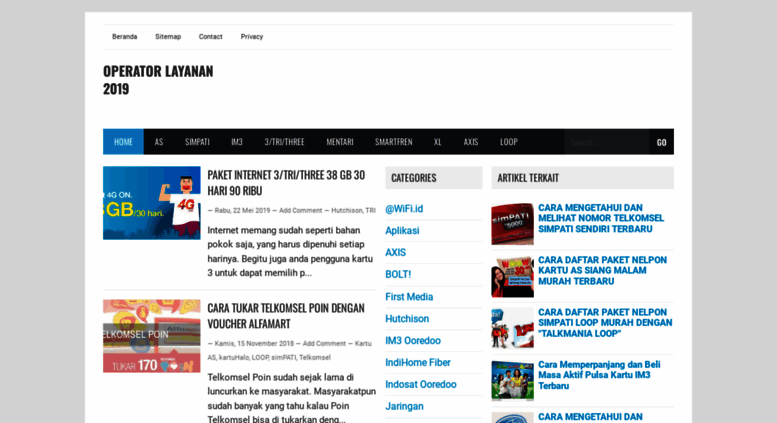777x423 pixels.
Task: Select the AS navigation item
Action: [x=159, y=142]
